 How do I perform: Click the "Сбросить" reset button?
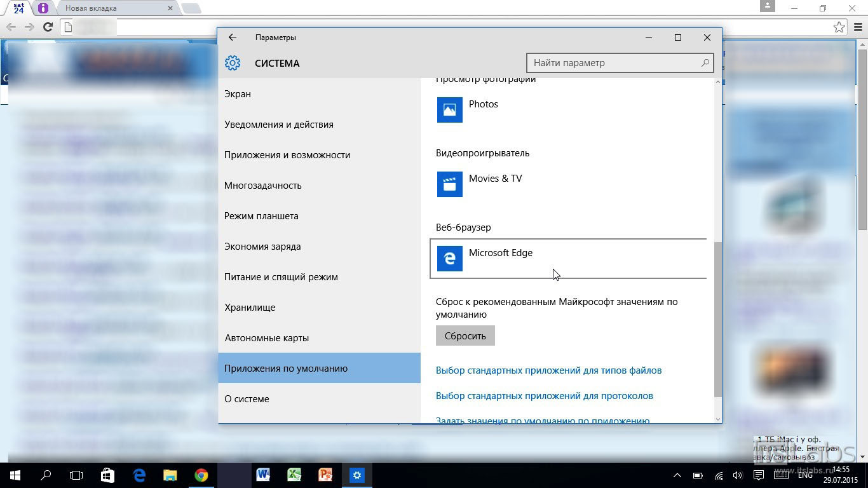point(465,336)
